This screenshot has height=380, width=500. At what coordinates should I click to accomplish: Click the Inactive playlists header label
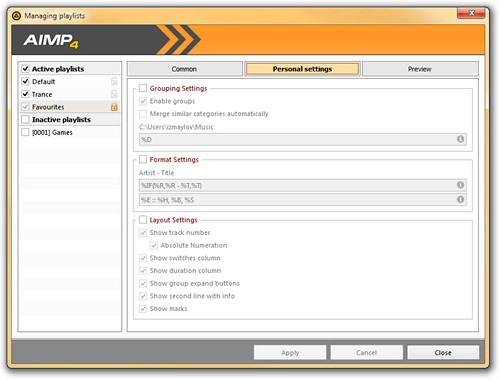[61, 119]
